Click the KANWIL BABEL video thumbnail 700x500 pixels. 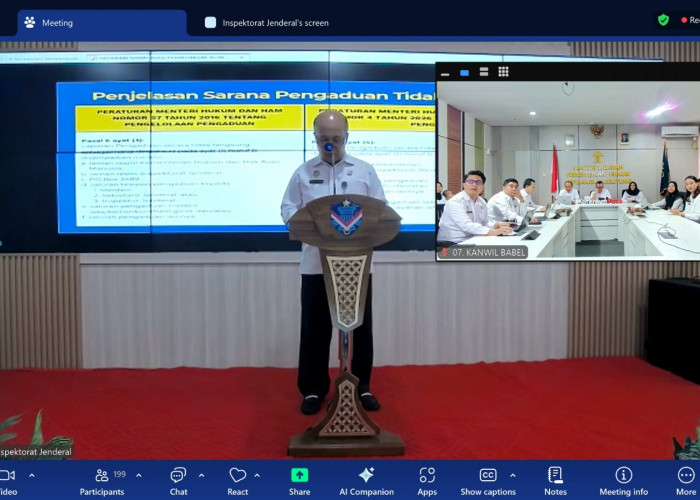point(568,171)
